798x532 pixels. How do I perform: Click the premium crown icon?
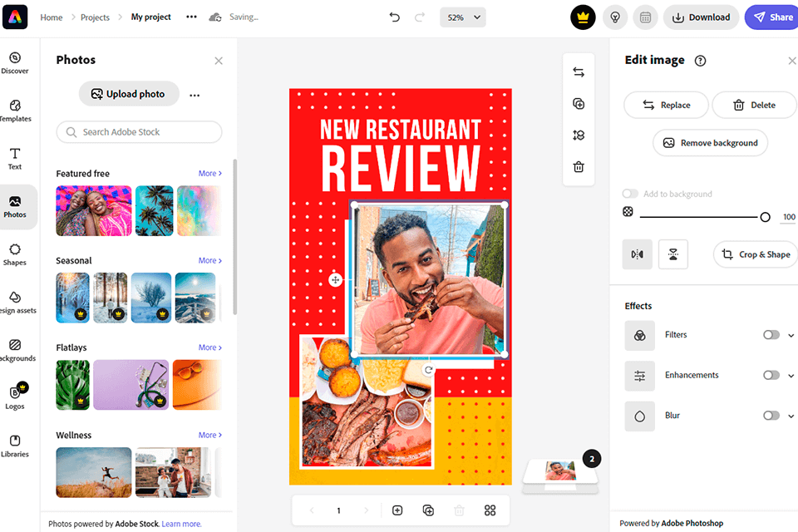pos(583,17)
